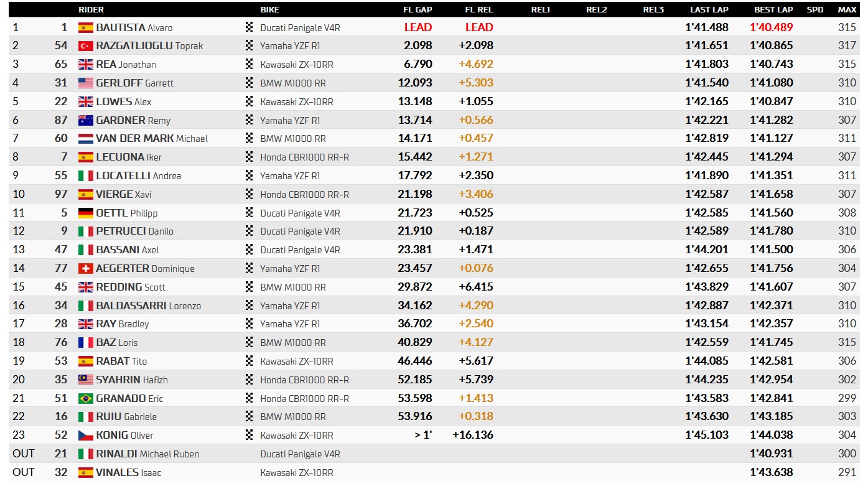Click the LAST LAP column header

[709, 9]
